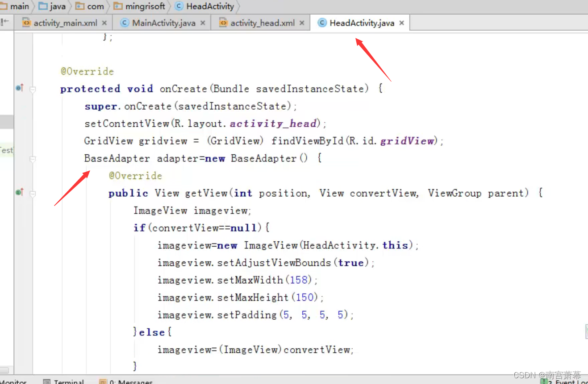The width and height of the screenshot is (588, 384).
Task: Click the HeadActivity class icon in breadcrumb
Action: (x=179, y=6)
